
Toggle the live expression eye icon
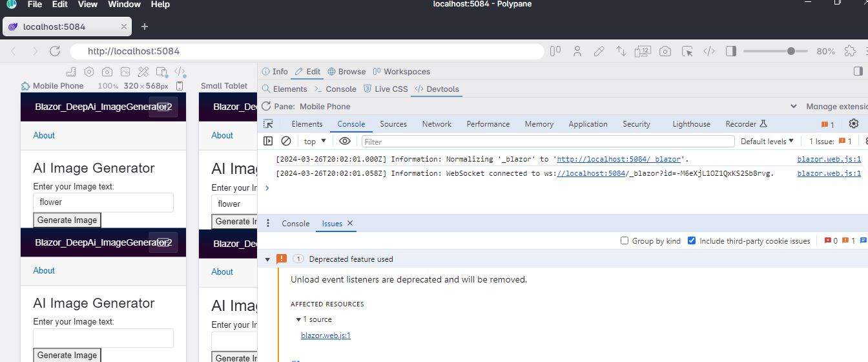point(345,141)
